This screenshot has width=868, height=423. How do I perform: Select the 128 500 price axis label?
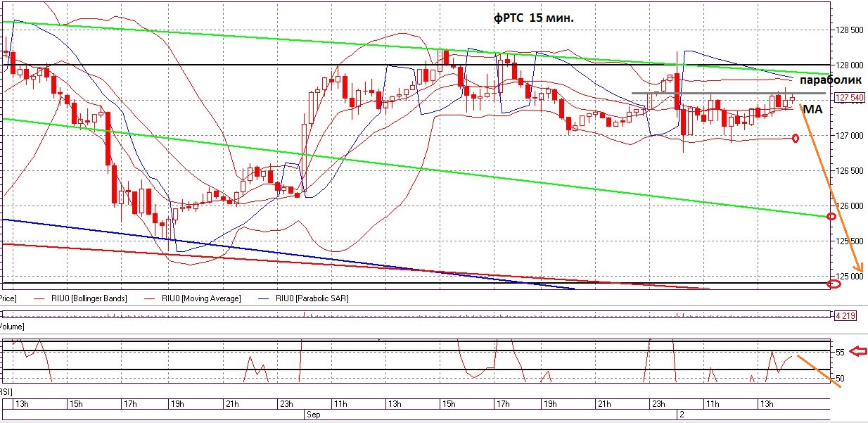(850, 30)
